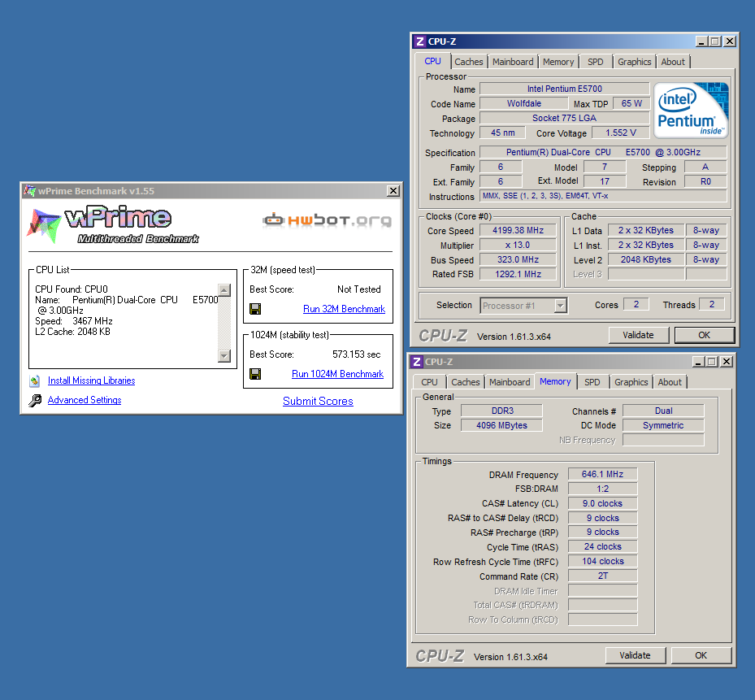The height and width of the screenshot is (700, 755).
Task: Open the Install Missing Libraries link
Action: tap(92, 380)
